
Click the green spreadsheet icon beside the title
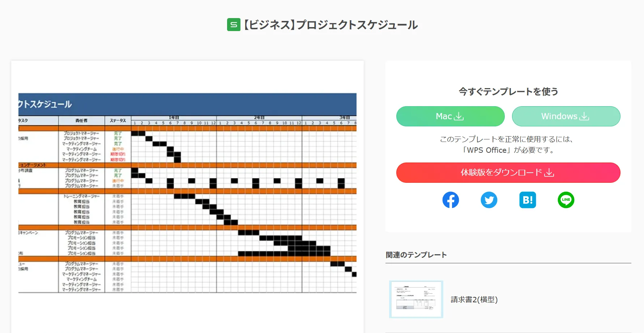point(234,25)
